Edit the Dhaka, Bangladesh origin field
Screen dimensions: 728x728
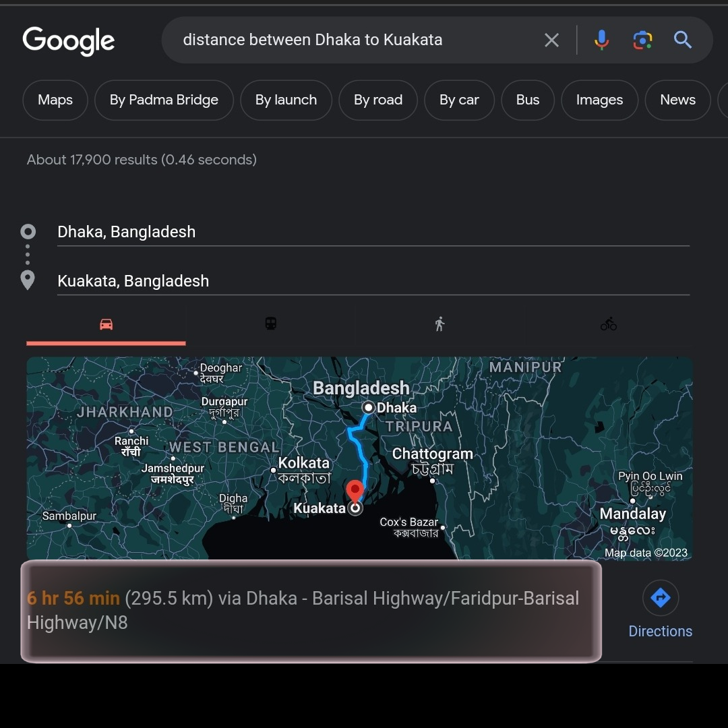373,232
